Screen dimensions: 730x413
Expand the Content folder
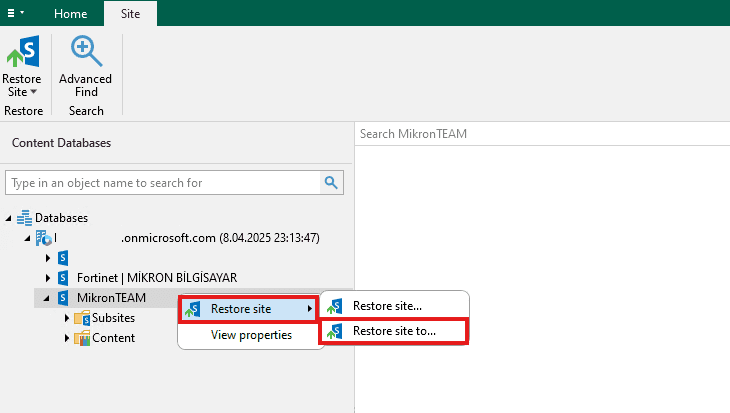coord(67,338)
